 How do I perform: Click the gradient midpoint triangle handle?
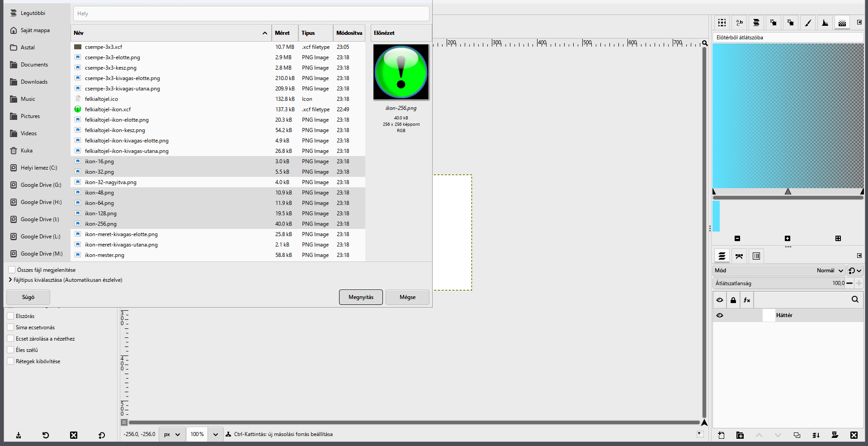pyautogui.click(x=788, y=191)
